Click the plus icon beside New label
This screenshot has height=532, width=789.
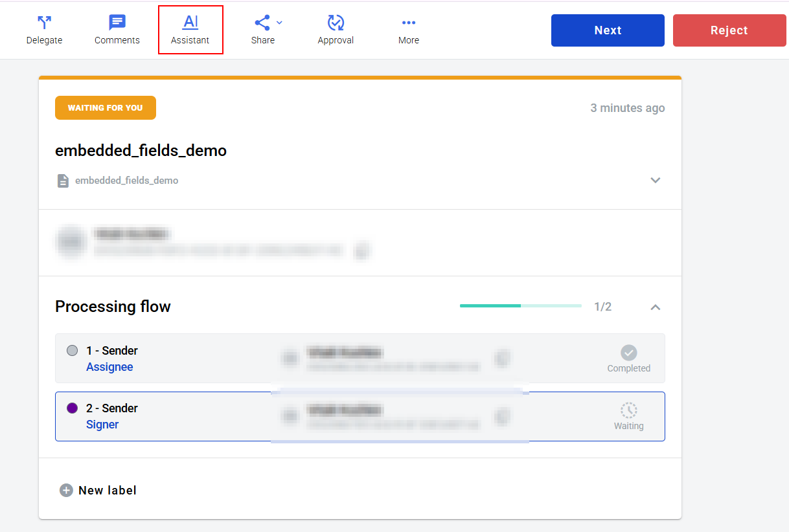[66, 491]
